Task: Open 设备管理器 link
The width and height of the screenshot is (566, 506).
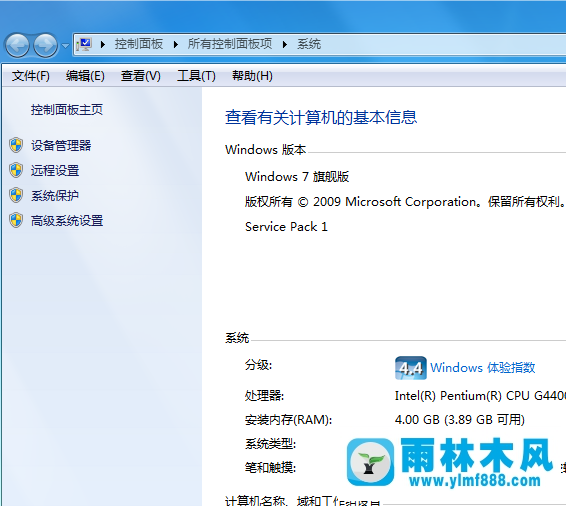Action: pyautogui.click(x=61, y=145)
